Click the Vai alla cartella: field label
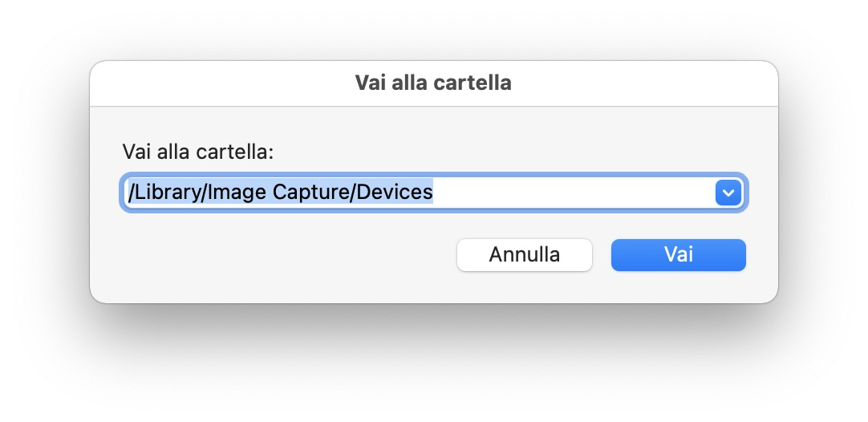Viewport: 868px width, 422px height. coord(198,152)
